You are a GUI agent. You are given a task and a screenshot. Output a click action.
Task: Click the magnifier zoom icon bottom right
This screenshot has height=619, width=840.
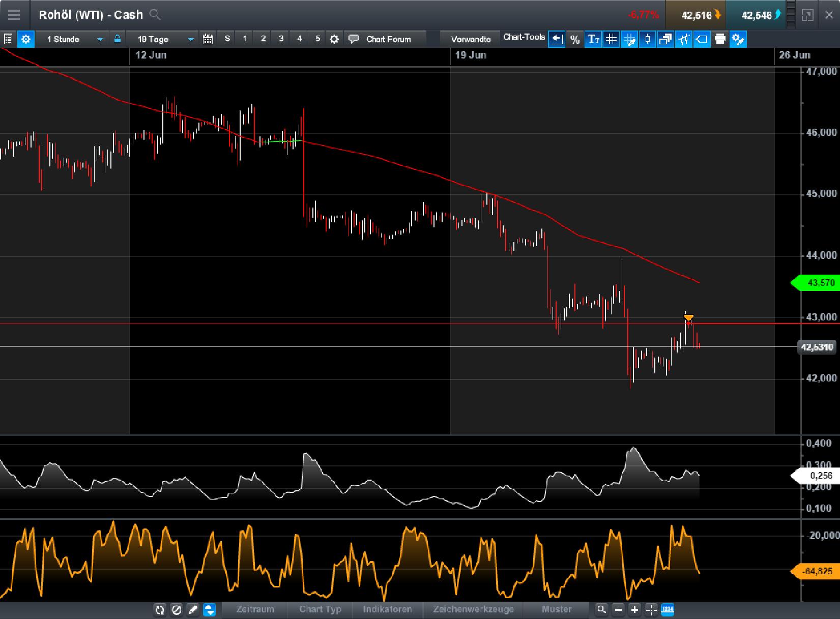click(601, 609)
